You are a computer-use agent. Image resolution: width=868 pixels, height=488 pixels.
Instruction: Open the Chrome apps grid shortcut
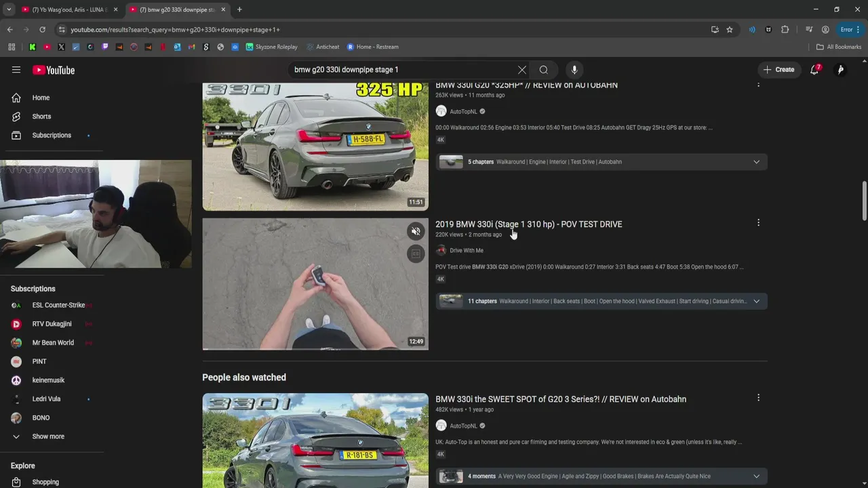point(11,47)
